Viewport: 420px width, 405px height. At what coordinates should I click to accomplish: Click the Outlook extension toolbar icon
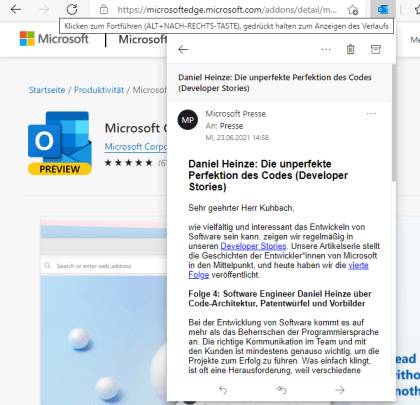383,10
